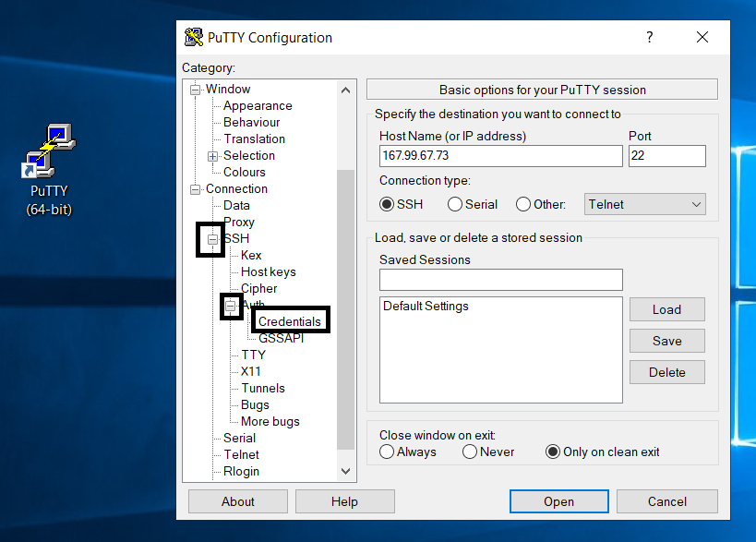Click the Save session button
Image resolution: width=756 pixels, height=542 pixels.
pyautogui.click(x=666, y=341)
